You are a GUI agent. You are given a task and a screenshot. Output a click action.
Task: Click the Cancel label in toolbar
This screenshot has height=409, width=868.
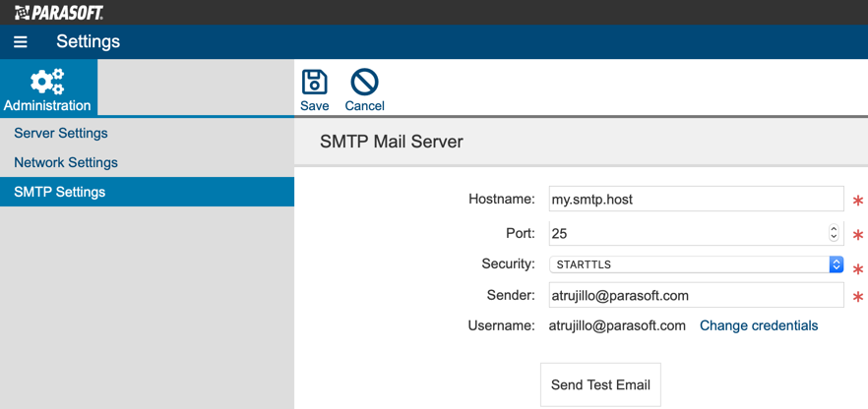(364, 105)
